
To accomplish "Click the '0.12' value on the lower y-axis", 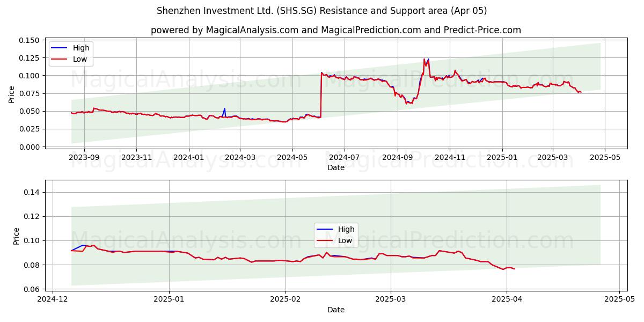I will click(x=32, y=216).
